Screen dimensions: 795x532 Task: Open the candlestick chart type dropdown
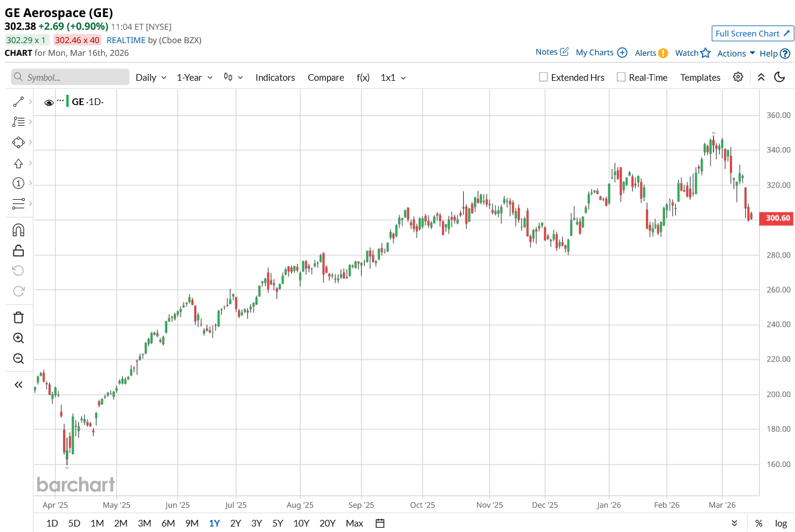[x=233, y=77]
